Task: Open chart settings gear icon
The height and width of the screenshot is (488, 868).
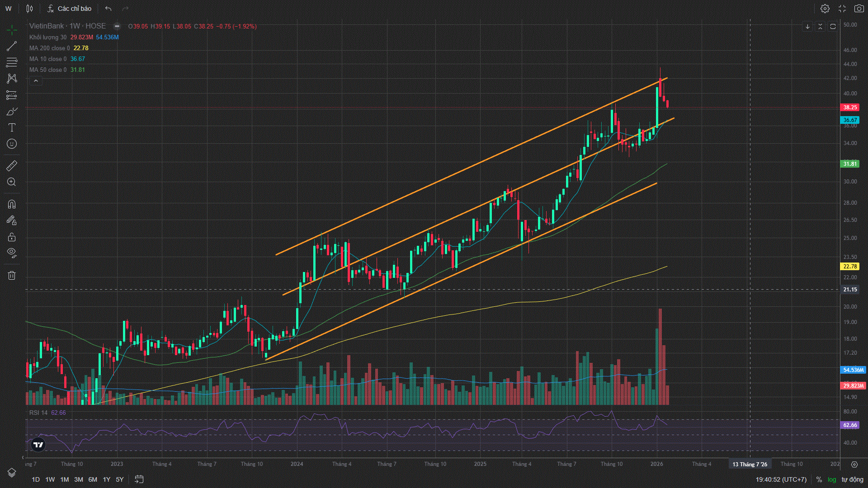Action: [825, 9]
